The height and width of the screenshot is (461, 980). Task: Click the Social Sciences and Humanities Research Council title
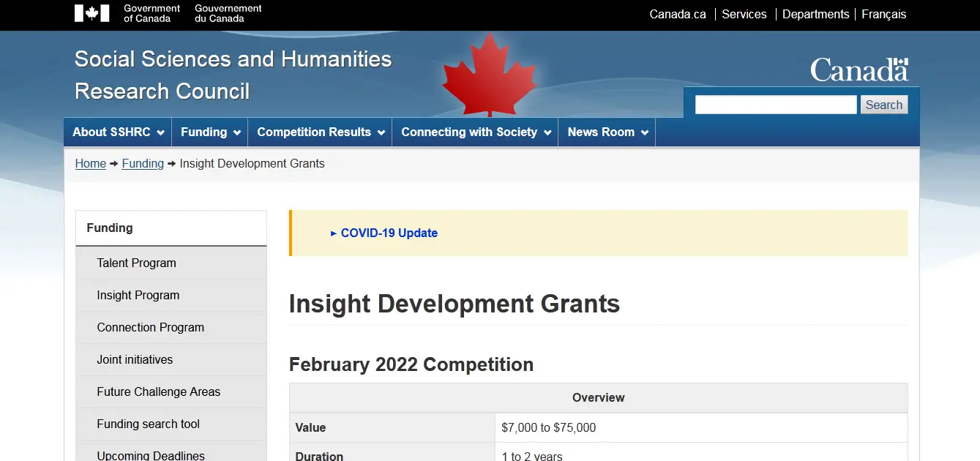pos(233,75)
